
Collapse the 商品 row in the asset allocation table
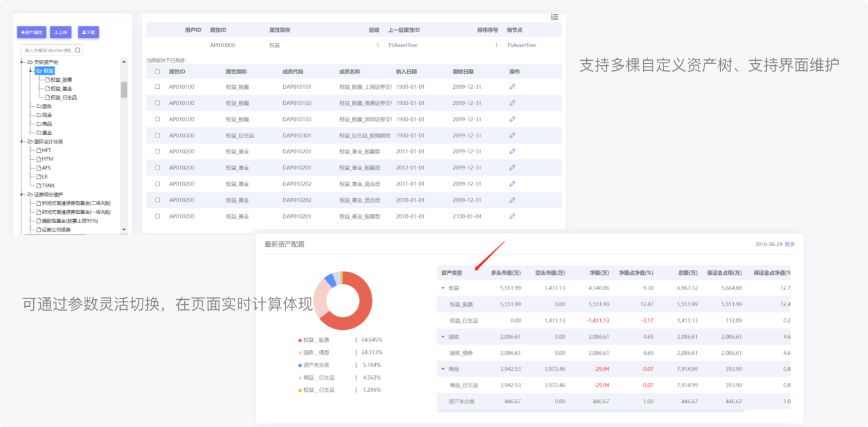point(443,369)
